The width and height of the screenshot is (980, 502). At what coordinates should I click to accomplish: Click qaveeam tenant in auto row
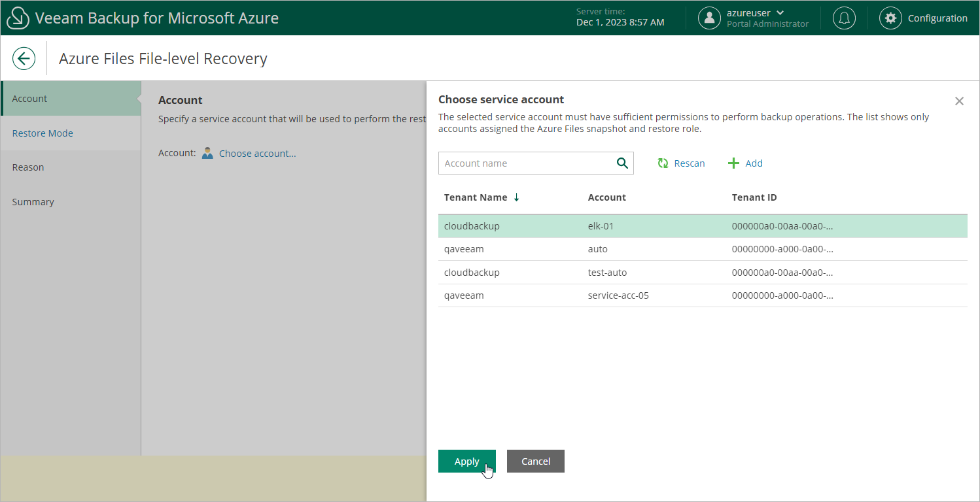(x=464, y=249)
